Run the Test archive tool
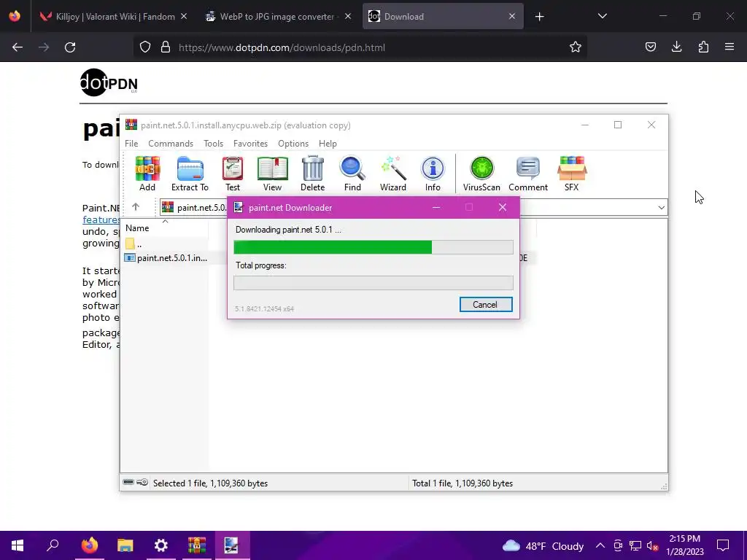Viewport: 747px width, 560px height. 233,174
